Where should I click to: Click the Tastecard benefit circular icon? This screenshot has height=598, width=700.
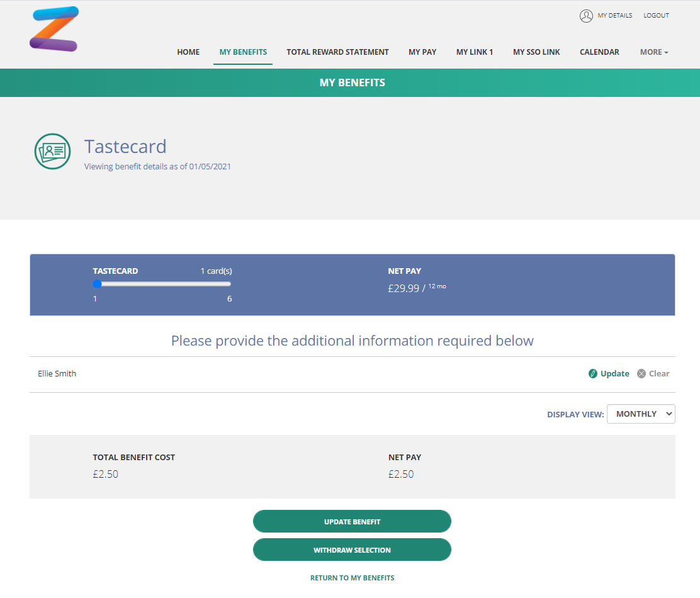point(53,151)
